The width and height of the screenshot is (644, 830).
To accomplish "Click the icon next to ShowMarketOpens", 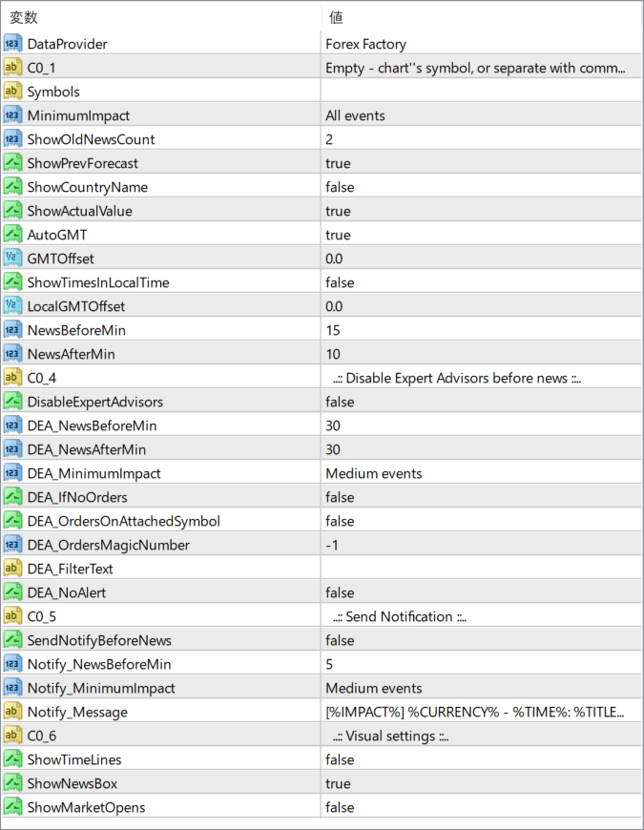I will click(x=12, y=807).
